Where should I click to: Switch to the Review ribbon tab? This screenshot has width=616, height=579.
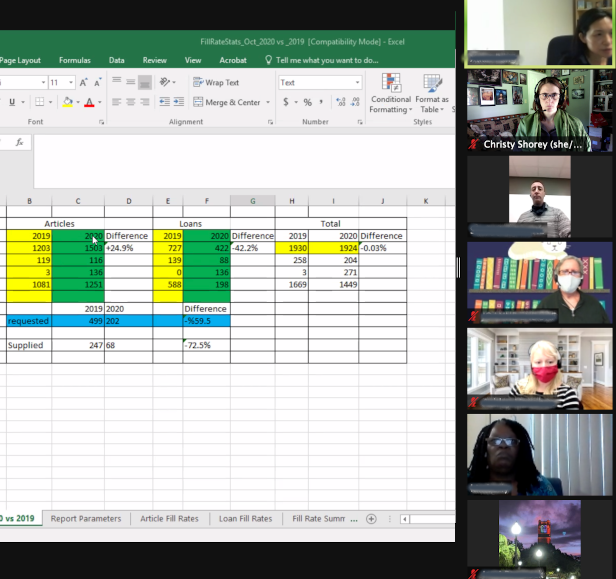155,60
